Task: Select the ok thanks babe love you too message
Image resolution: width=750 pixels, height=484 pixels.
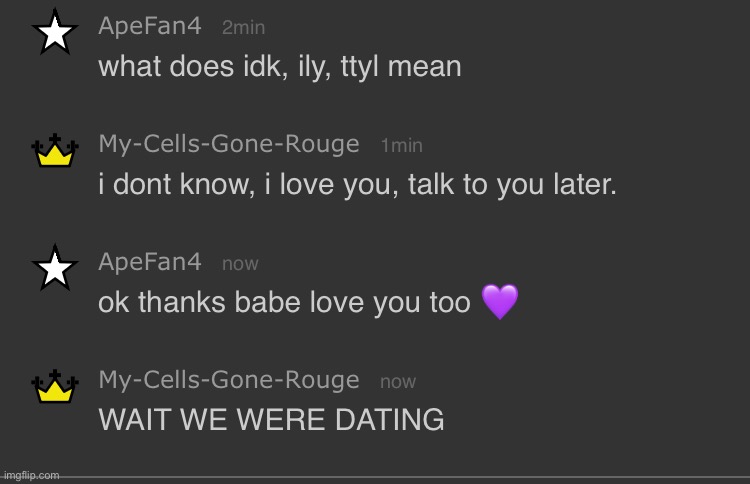Action: coord(309,302)
